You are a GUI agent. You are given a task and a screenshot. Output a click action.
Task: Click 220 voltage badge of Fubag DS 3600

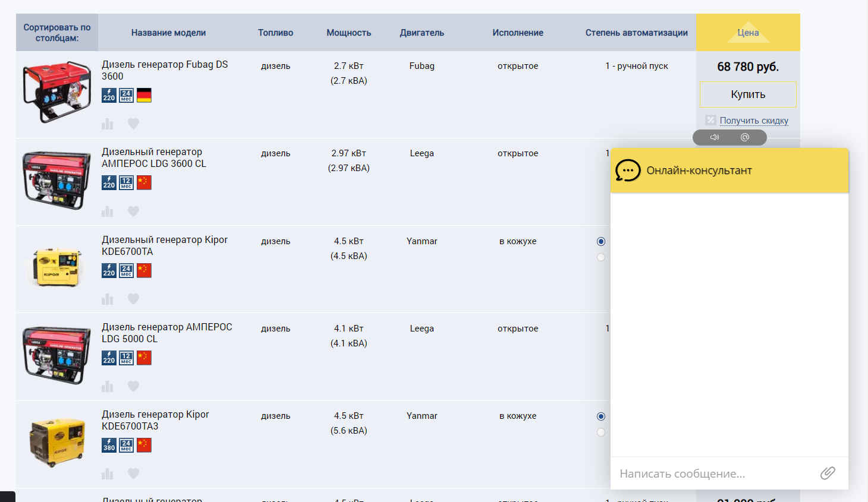[x=109, y=95]
